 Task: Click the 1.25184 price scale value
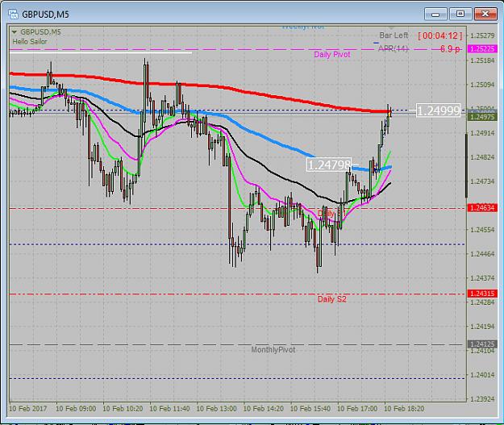tap(482, 60)
